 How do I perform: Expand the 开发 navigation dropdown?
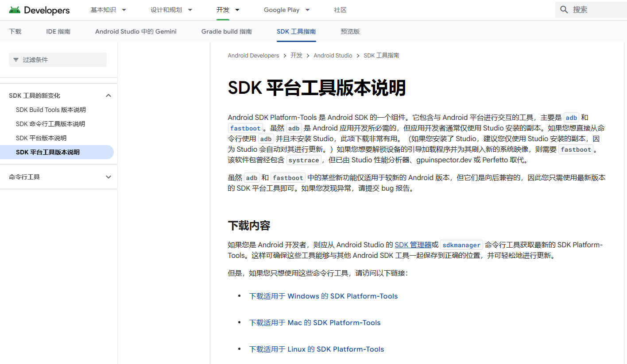(228, 10)
